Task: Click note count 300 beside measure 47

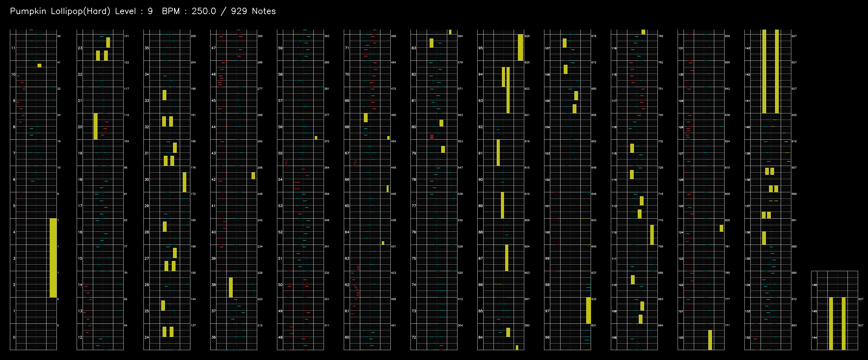Action: (260, 36)
